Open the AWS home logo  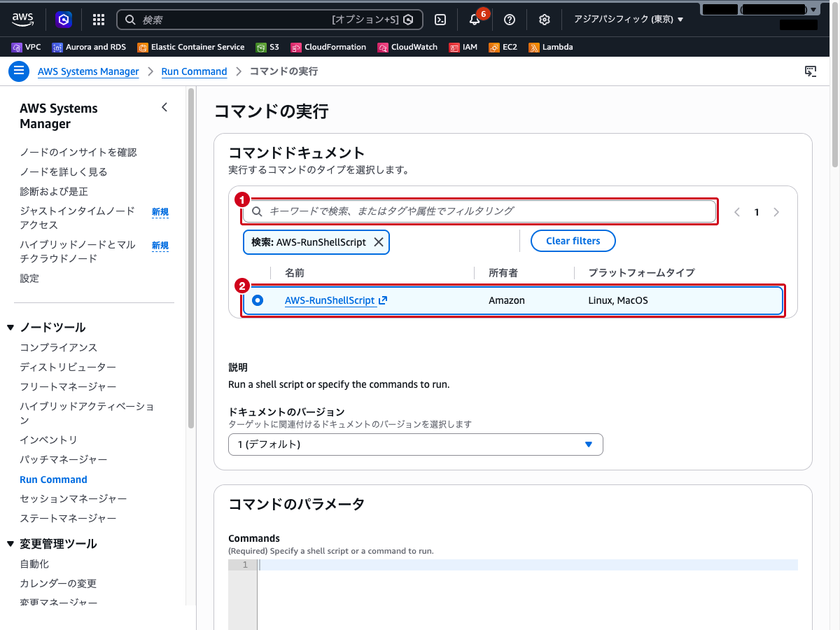tap(23, 20)
